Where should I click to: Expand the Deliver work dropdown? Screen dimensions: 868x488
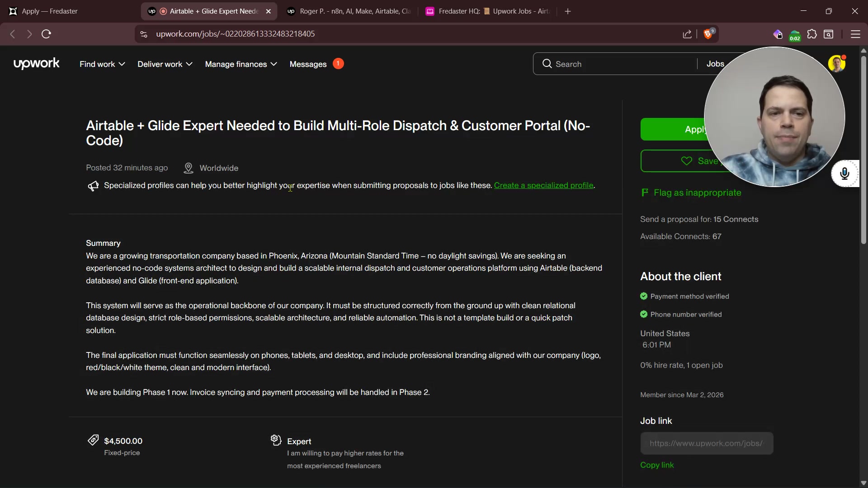165,64
